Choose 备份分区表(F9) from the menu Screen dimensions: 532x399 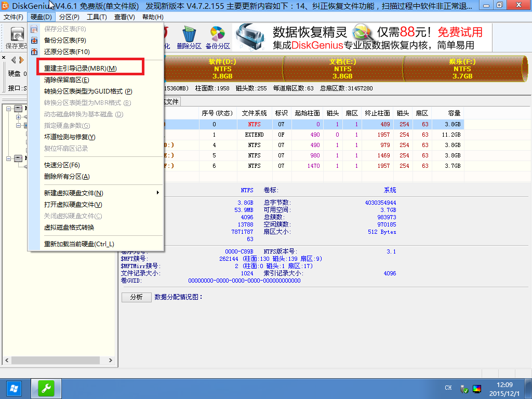click(x=65, y=40)
